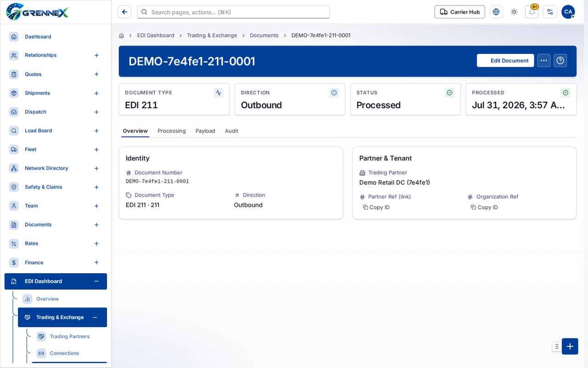This screenshot has height=368, width=588.
Task: Click the back arrow button
Action: click(x=124, y=12)
